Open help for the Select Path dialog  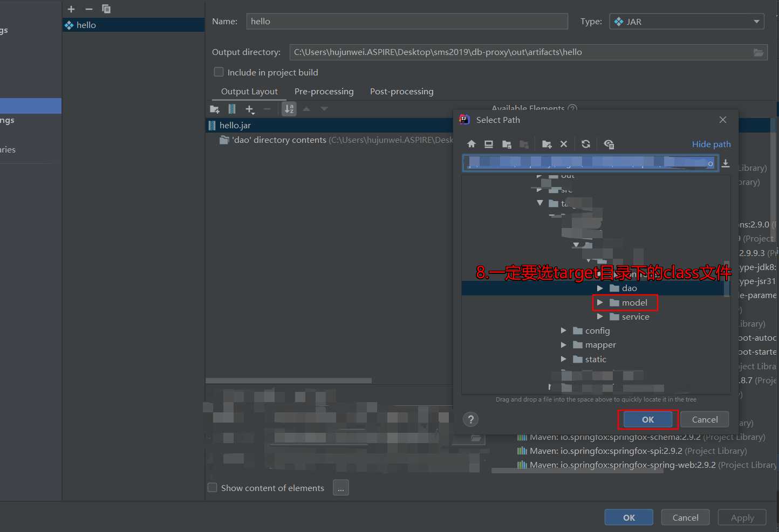click(x=471, y=419)
